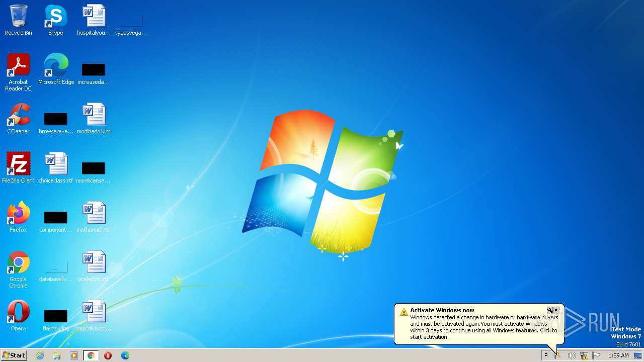
Task: Click the Show desktop button
Action: coord(638,355)
